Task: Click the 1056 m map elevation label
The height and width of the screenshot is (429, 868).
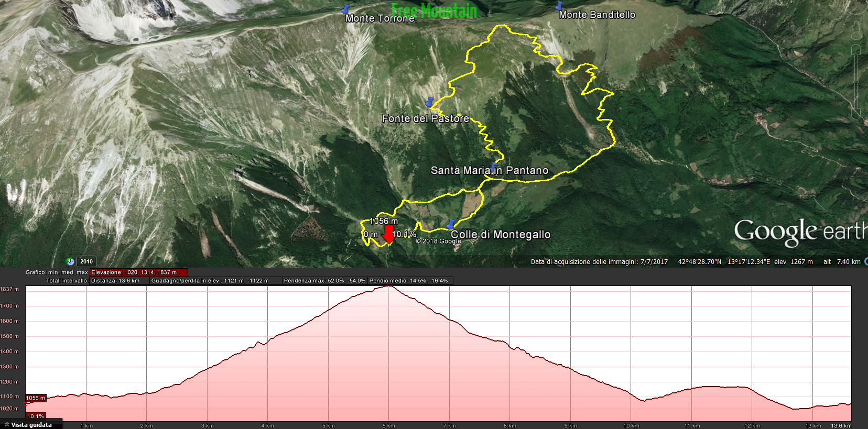Action: (384, 221)
